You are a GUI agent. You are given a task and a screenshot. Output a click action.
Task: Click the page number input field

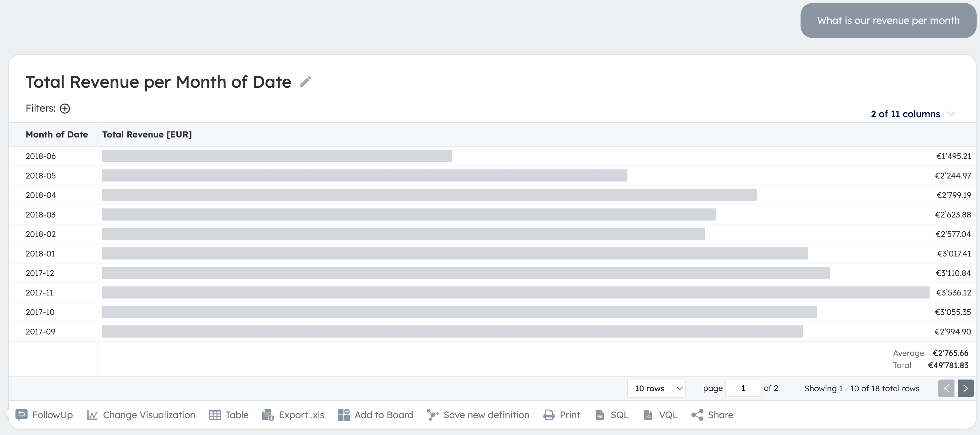743,388
